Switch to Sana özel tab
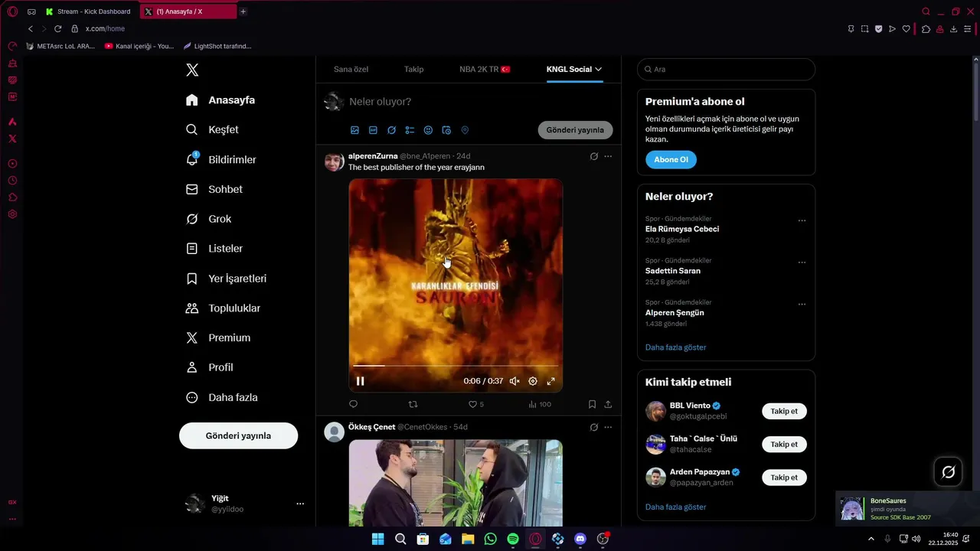 click(351, 69)
